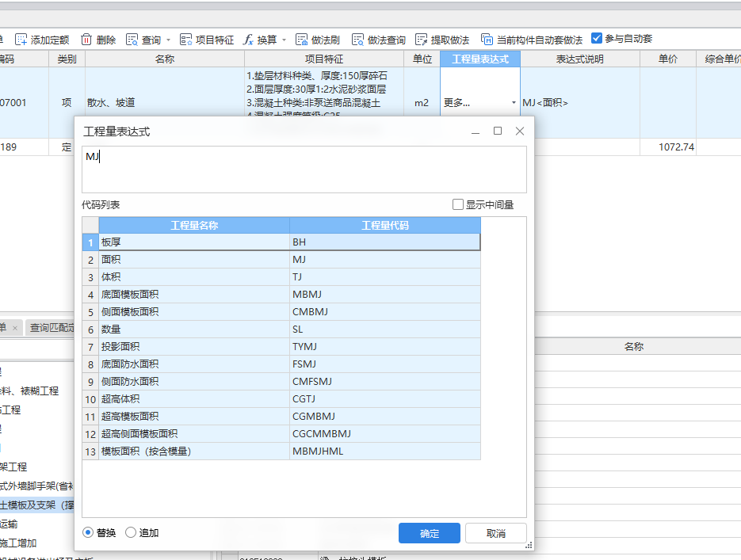Click the 1072.74 price cell
The width and height of the screenshot is (741, 560).
coord(668,147)
